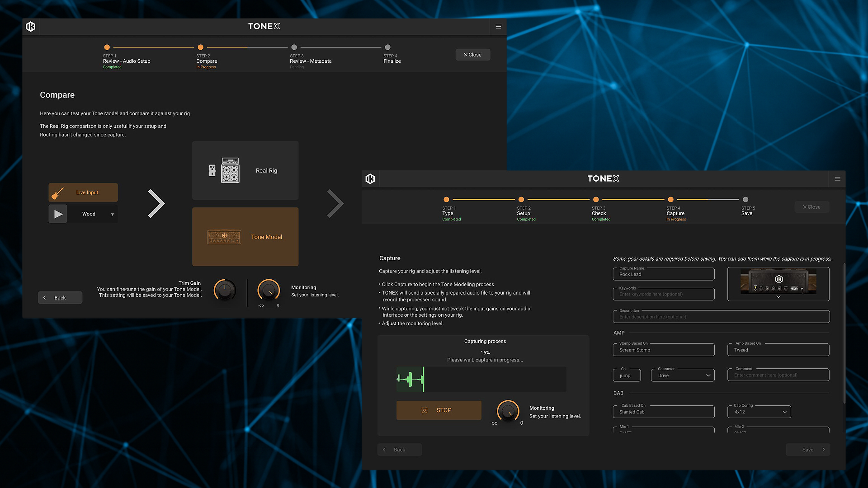Click the Stomp Based On field
The width and height of the screenshot is (868, 488).
point(664,350)
